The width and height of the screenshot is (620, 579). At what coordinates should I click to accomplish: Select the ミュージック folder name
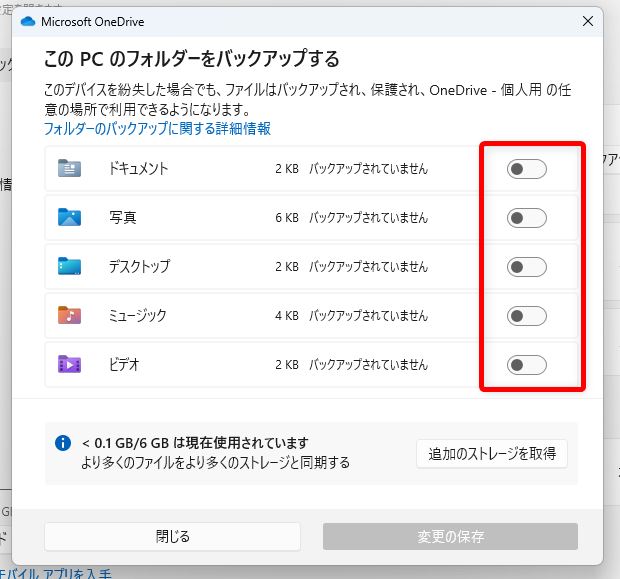[138, 315]
